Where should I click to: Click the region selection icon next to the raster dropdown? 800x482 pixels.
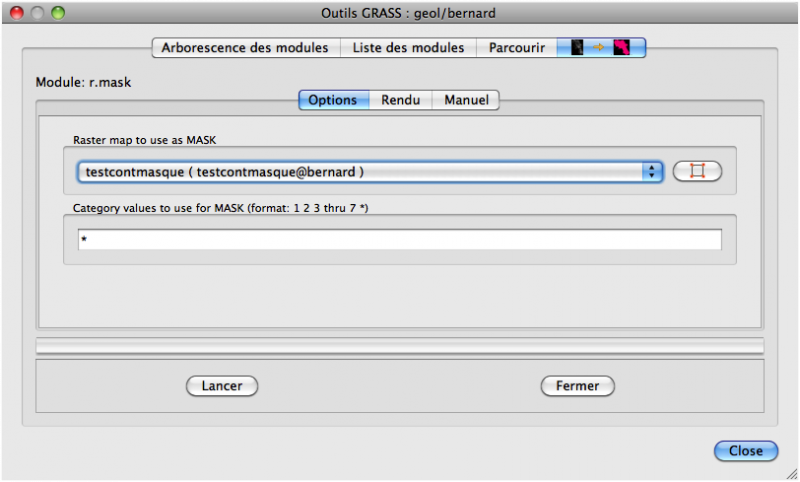point(697,171)
